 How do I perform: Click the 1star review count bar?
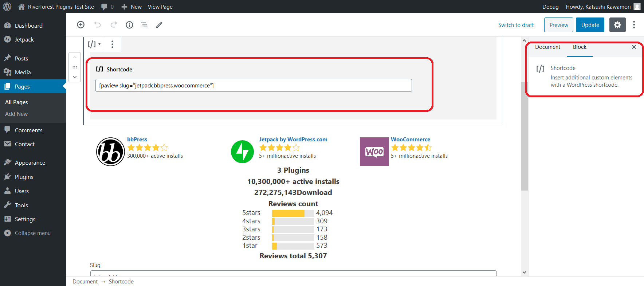coord(293,246)
